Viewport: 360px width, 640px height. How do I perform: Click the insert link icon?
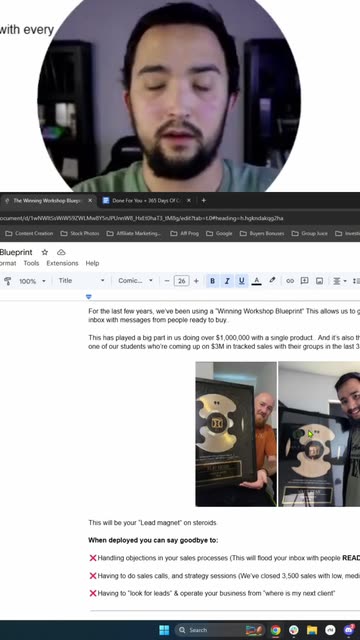pyautogui.click(x=290, y=281)
